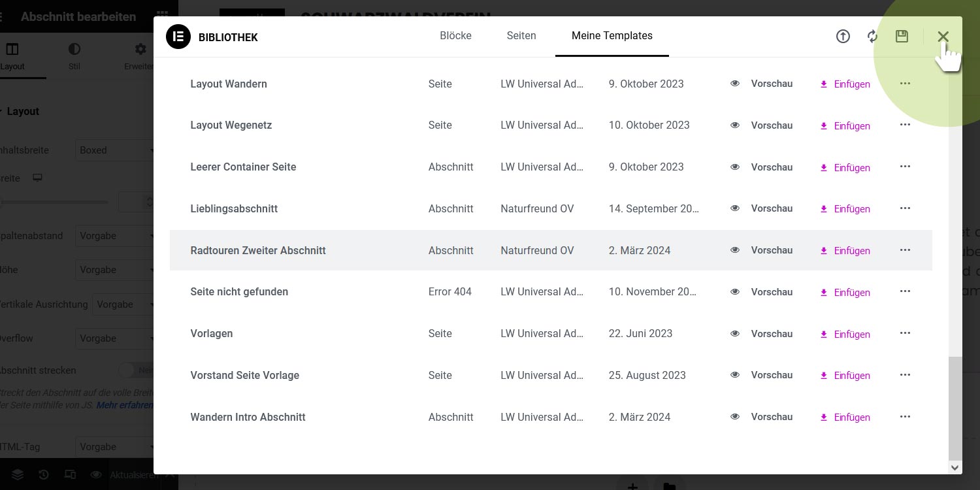Open more options for Lieblingsabschnitt
This screenshot has width=980, height=490.
tap(905, 208)
